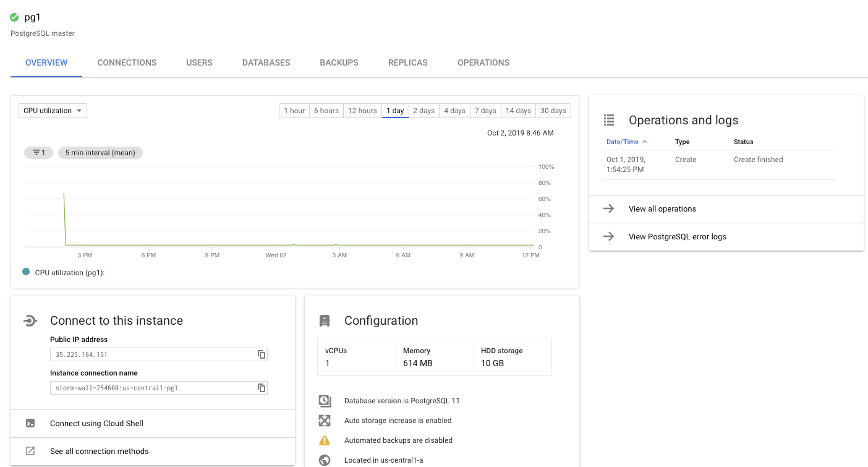868x467 pixels.
Task: Select the 4 days time range
Action: [x=454, y=111]
